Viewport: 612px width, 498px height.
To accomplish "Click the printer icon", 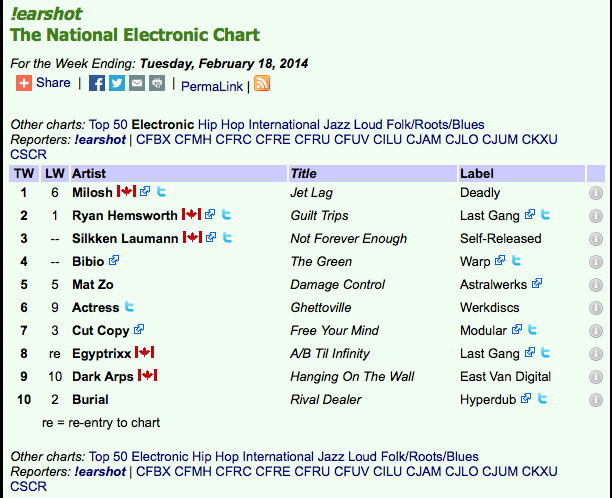I will [157, 83].
